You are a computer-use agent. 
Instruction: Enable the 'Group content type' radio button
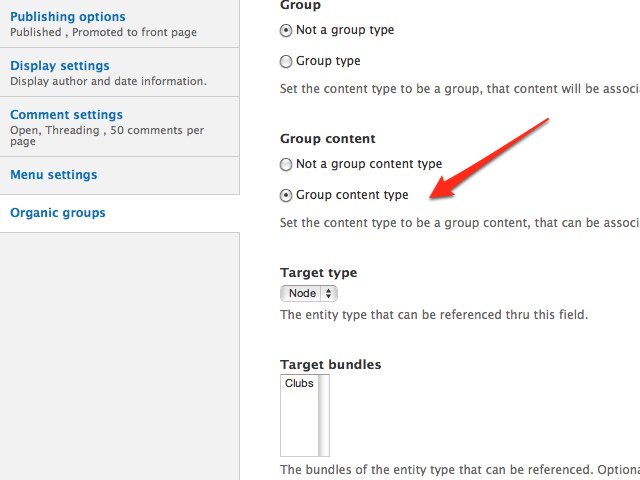click(286, 196)
